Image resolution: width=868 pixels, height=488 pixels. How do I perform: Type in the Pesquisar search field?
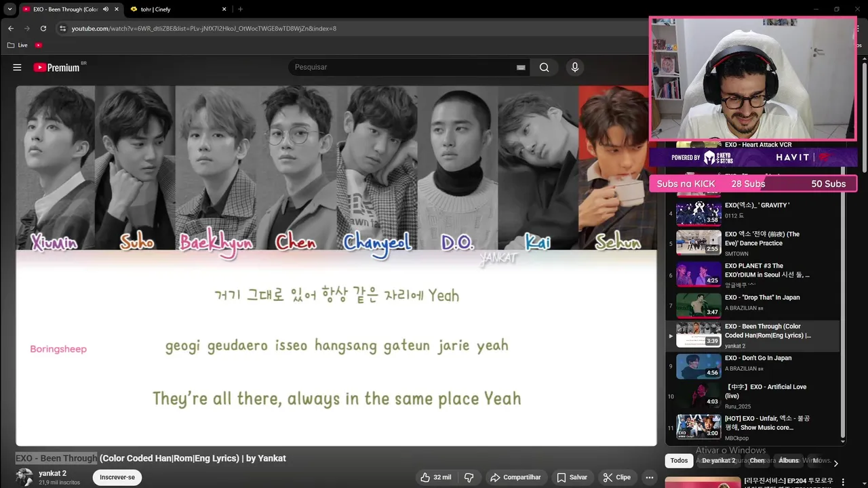[x=403, y=67]
